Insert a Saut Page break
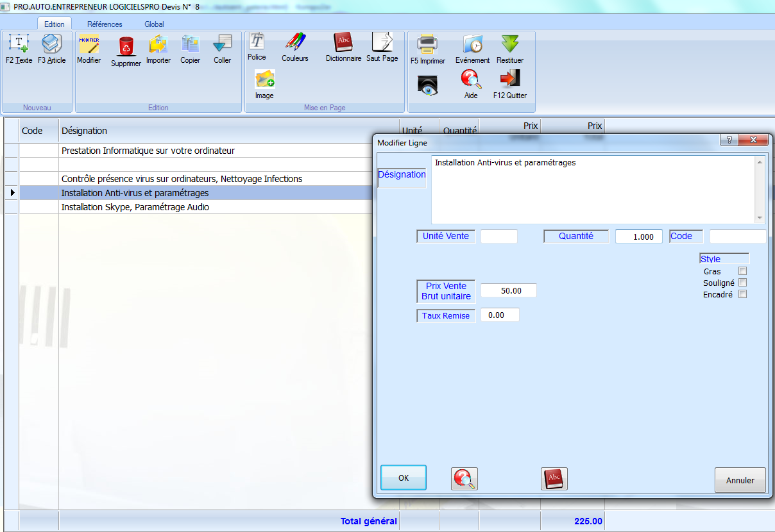Screen dimensions: 775x532 tap(382, 43)
